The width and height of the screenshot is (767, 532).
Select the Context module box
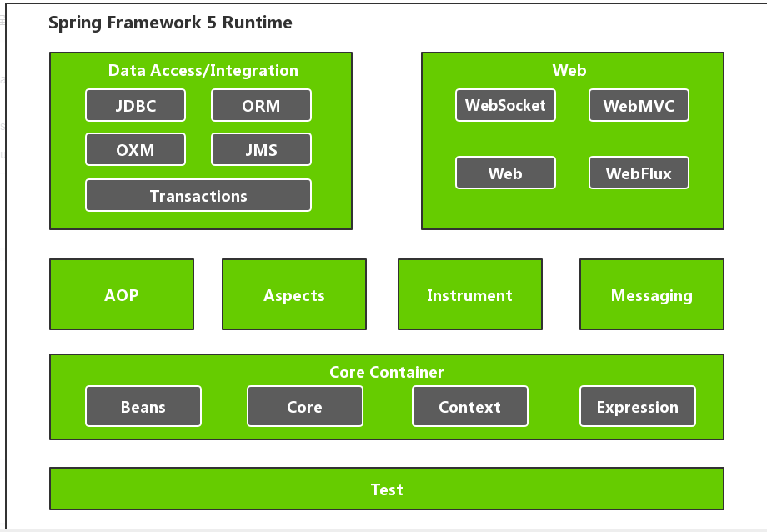click(x=470, y=406)
